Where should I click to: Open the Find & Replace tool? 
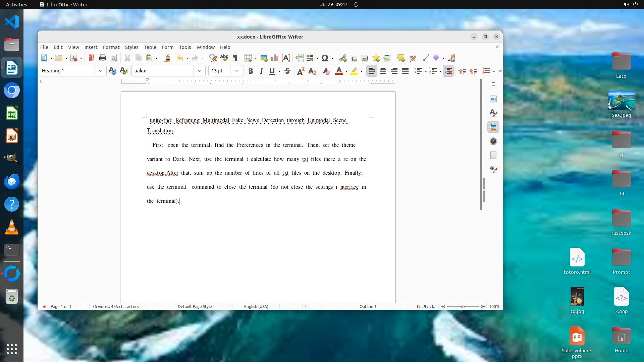[213, 58]
